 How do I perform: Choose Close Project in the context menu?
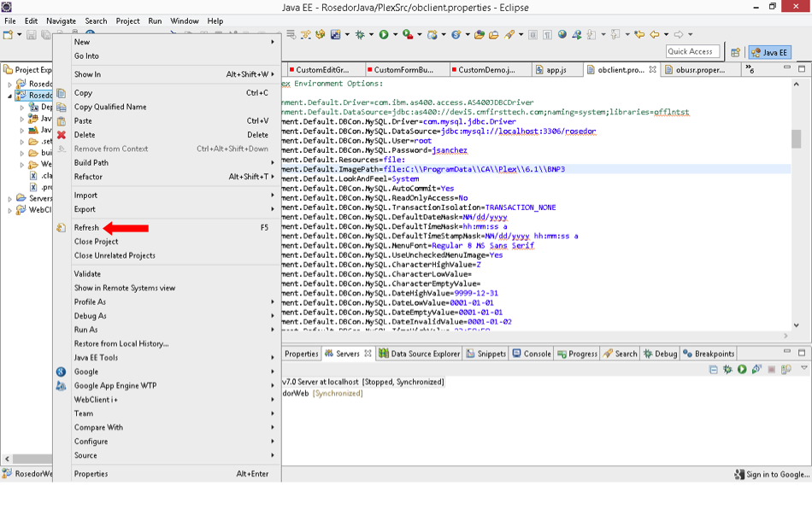[96, 242]
